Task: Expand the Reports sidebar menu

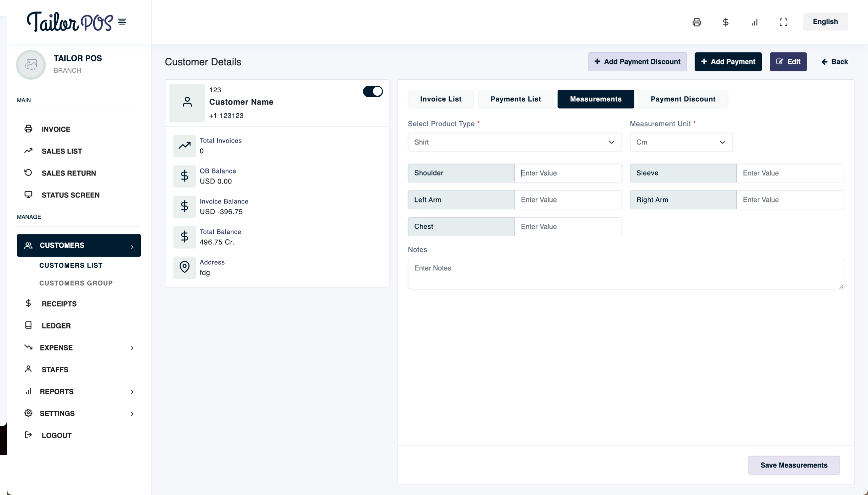Action: 79,392
